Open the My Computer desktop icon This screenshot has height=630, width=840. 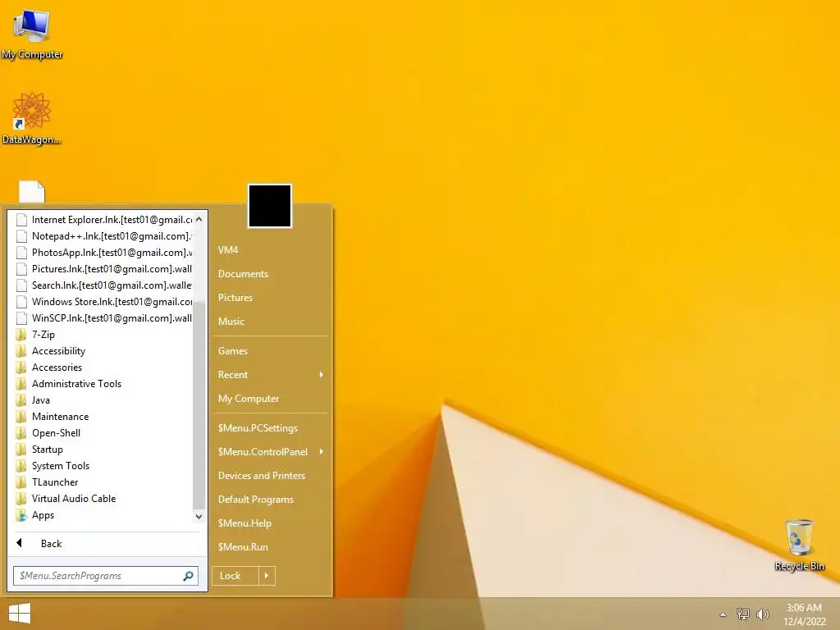[x=32, y=33]
